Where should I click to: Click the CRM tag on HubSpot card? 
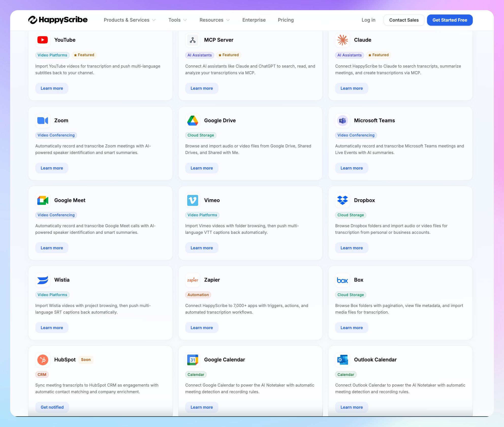(x=42, y=375)
